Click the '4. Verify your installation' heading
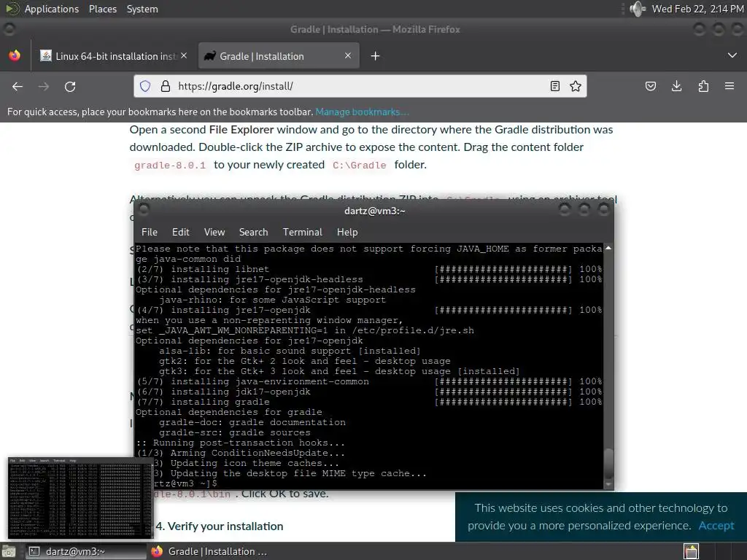The height and width of the screenshot is (560, 747). 220,526
